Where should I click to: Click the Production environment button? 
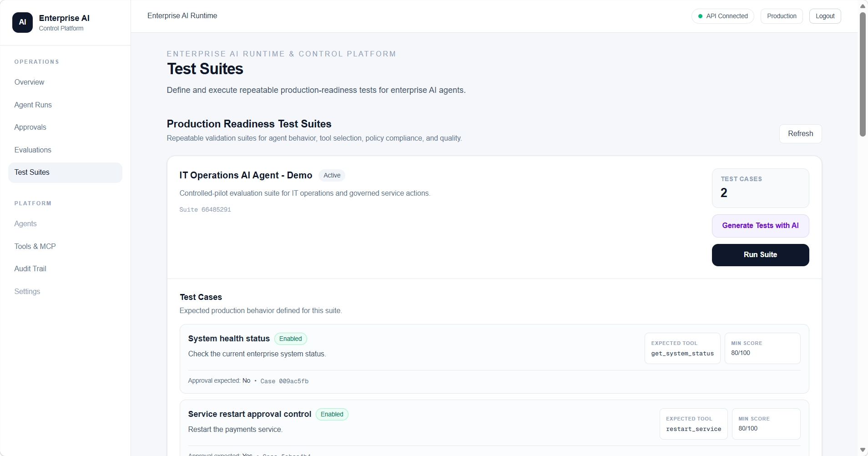[782, 16]
